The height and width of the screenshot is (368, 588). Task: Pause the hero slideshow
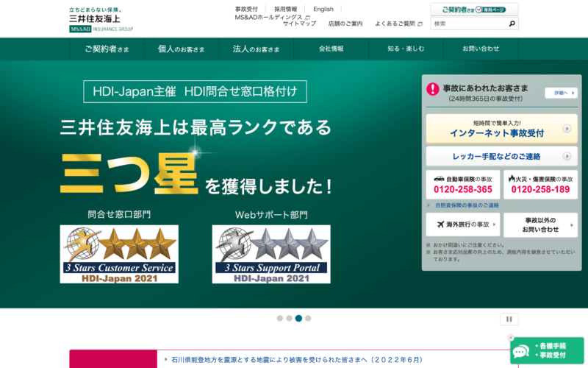pos(509,319)
